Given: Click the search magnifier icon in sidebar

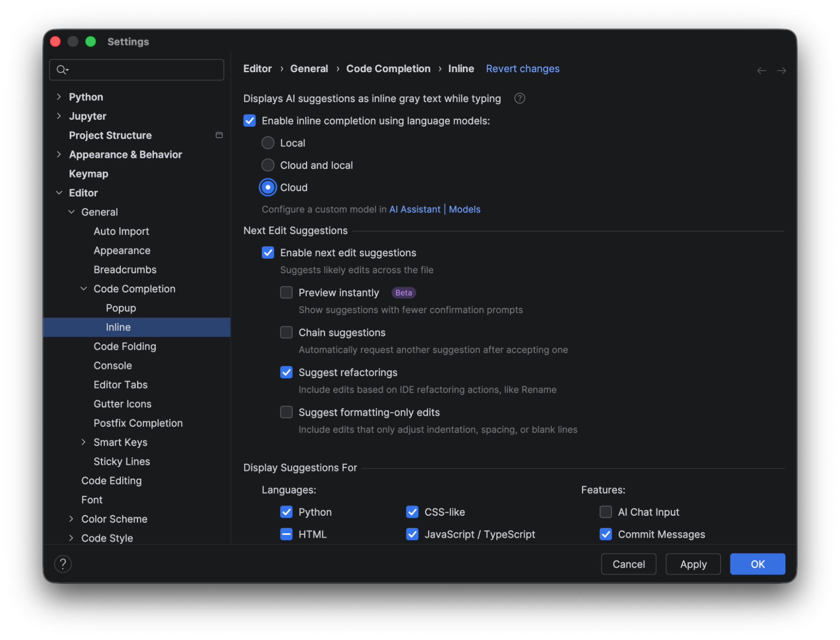Looking at the screenshot, I should (x=62, y=70).
